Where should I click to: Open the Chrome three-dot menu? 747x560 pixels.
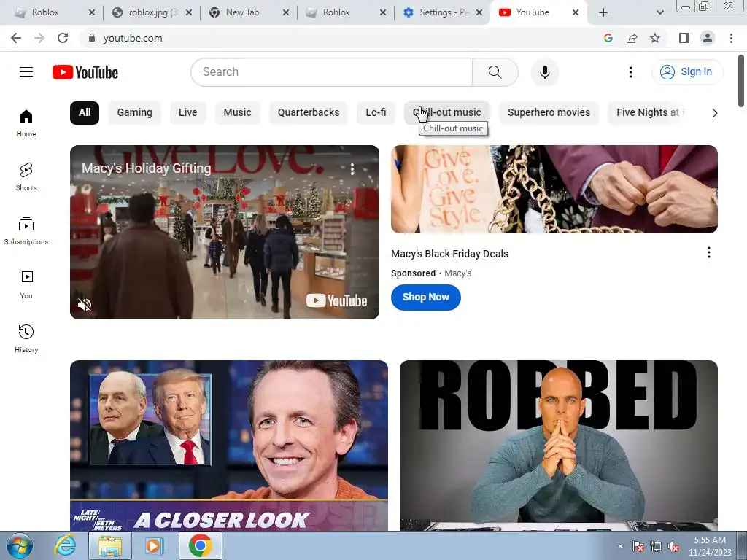(731, 38)
